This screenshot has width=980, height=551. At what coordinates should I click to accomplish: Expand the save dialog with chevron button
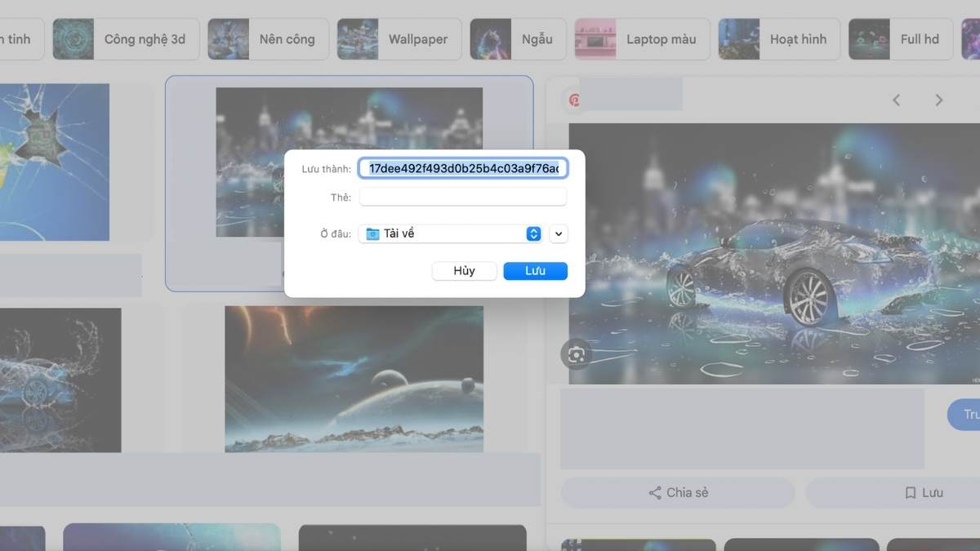coord(559,234)
